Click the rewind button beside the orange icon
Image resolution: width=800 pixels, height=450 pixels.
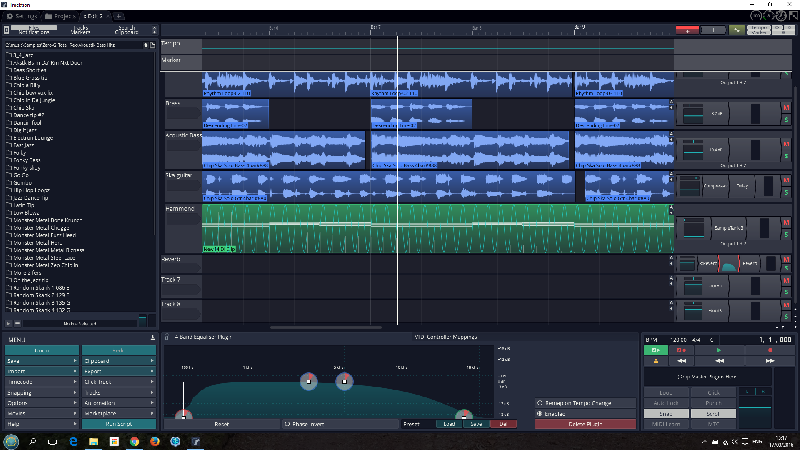[x=681, y=361]
